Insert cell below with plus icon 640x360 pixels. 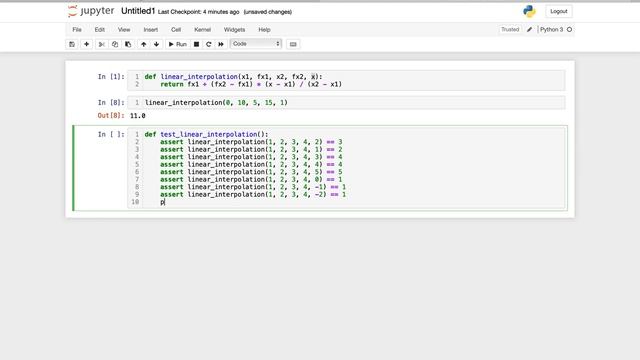point(86,44)
